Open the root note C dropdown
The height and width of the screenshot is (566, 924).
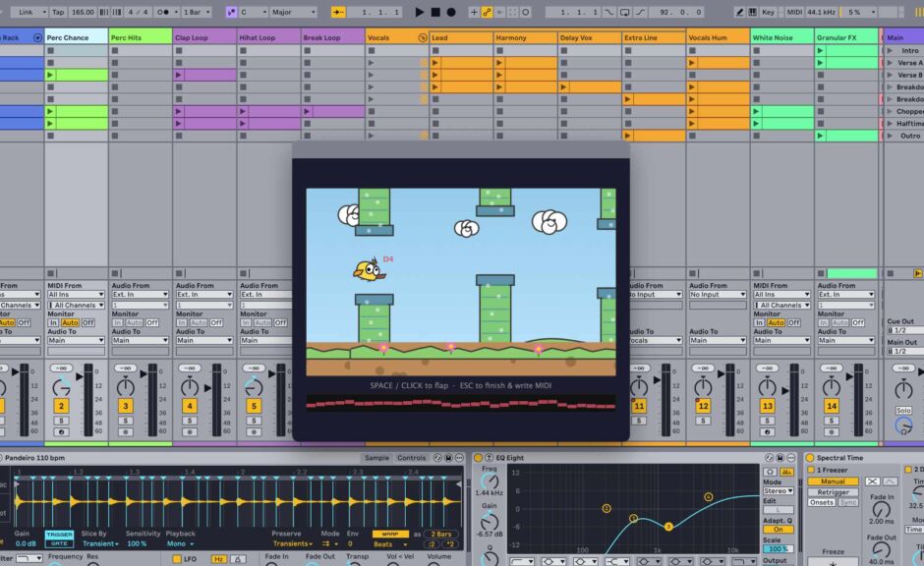254,12
